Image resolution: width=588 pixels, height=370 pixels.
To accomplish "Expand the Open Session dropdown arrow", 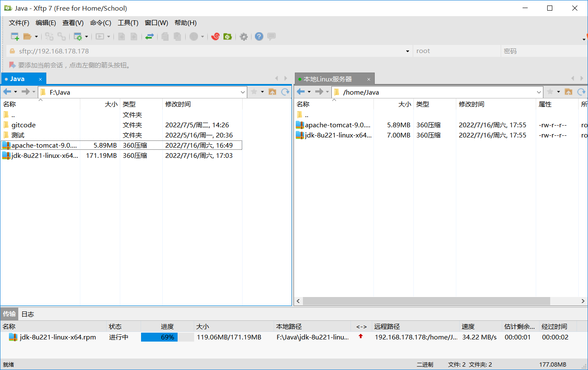I will (36, 36).
